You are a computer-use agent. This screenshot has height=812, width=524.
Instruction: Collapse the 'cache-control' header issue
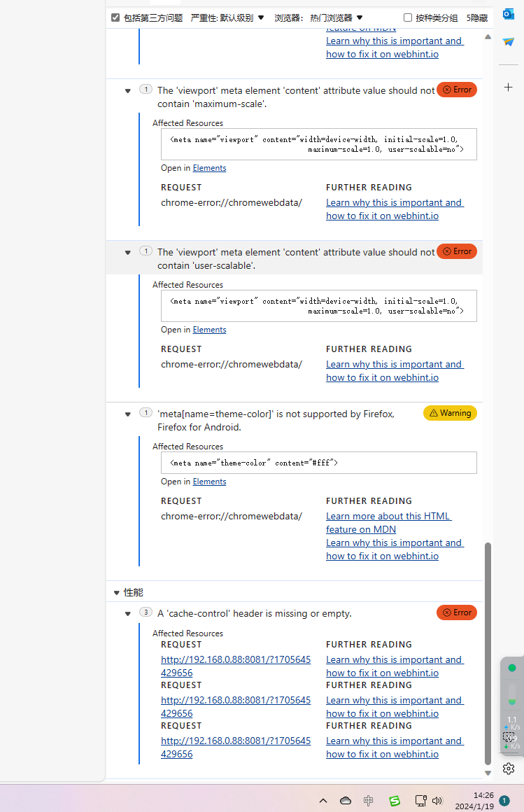[x=128, y=614]
